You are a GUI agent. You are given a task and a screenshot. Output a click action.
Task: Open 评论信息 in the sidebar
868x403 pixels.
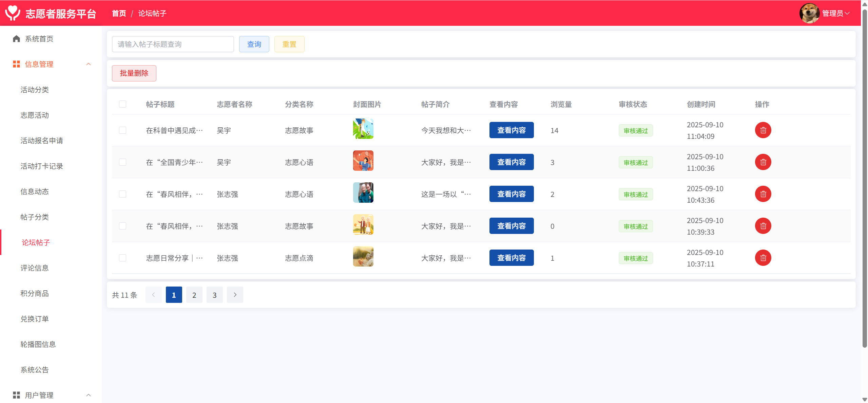coord(35,268)
